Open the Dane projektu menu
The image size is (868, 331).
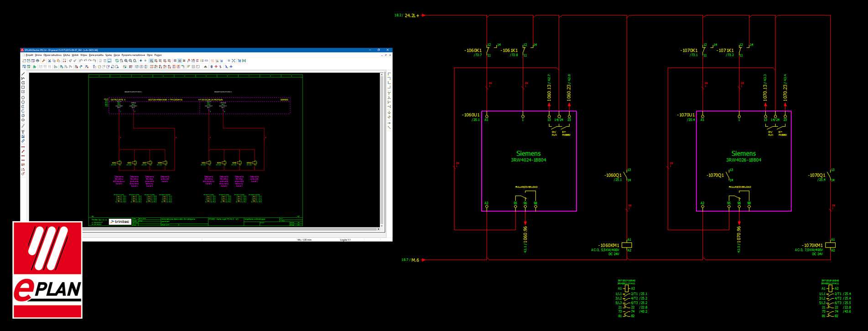coord(96,55)
